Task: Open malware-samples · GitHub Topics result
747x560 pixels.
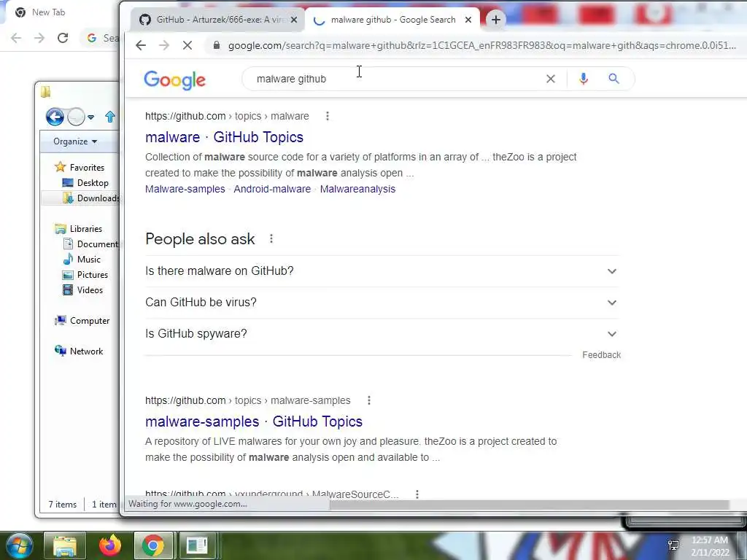Action: click(254, 421)
